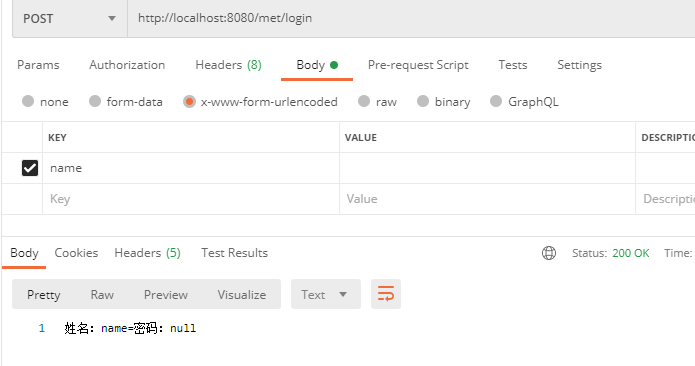
Task: Select the request Body tab
Action: coord(317,65)
